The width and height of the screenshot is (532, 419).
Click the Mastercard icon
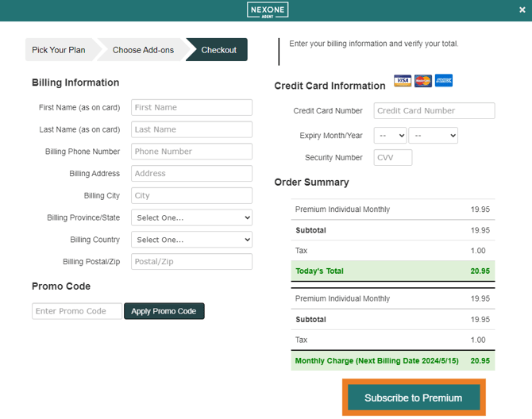(423, 81)
